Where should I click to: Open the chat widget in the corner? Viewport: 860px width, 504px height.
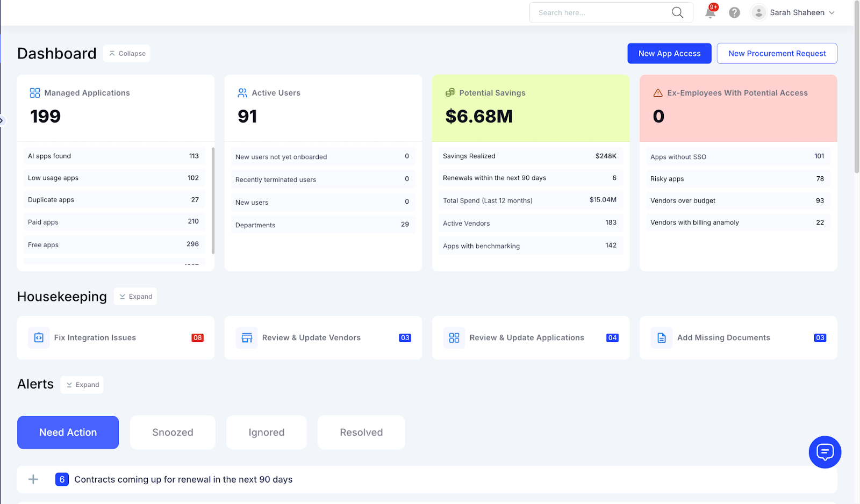[825, 452]
